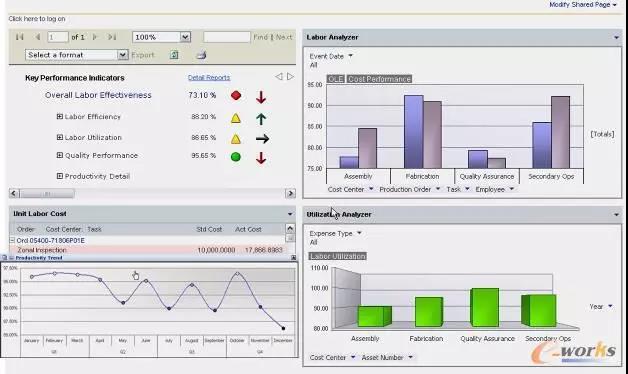Click the green up arrow for Labor Efficiency
The width and height of the screenshot is (628, 374).
click(x=261, y=119)
